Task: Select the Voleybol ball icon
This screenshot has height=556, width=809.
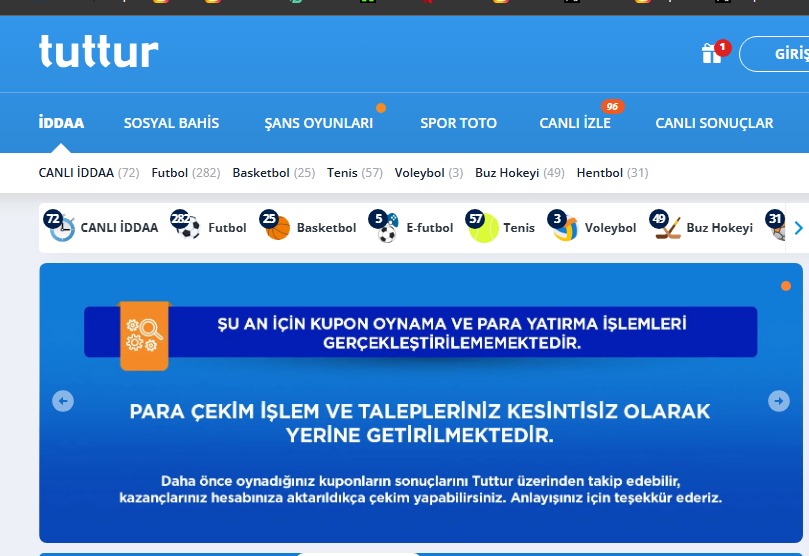Action: (565, 228)
